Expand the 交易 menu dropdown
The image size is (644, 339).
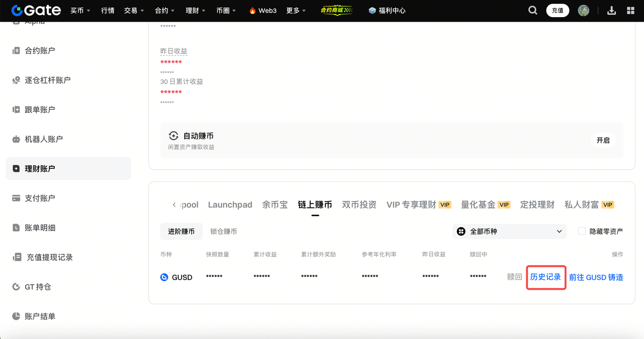(134, 11)
